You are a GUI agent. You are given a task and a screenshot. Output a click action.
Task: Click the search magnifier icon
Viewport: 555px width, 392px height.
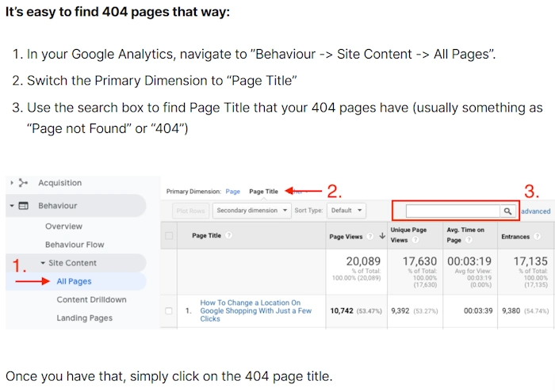pos(507,211)
